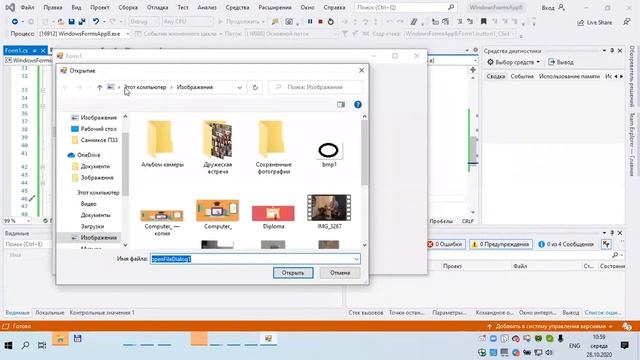Switch to the Использование памяти tab
Viewport: 640px width, 360px height.
coord(569,76)
